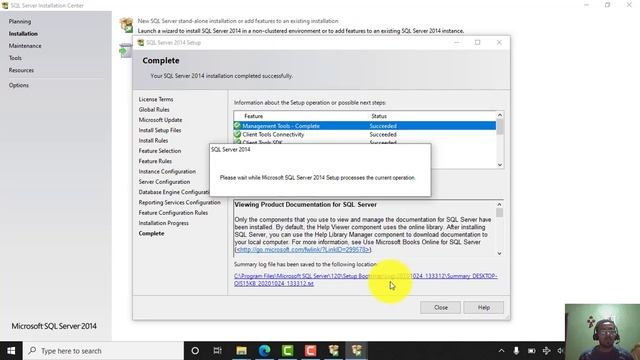Switch to the first SQL Server setup taskbar icon
The width and height of the screenshot is (640, 360).
(x=334, y=351)
